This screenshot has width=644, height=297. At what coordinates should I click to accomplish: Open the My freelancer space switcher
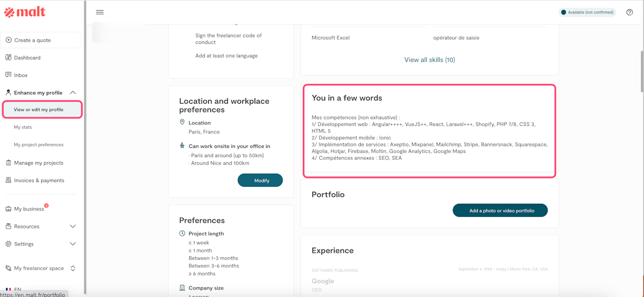[x=73, y=268]
